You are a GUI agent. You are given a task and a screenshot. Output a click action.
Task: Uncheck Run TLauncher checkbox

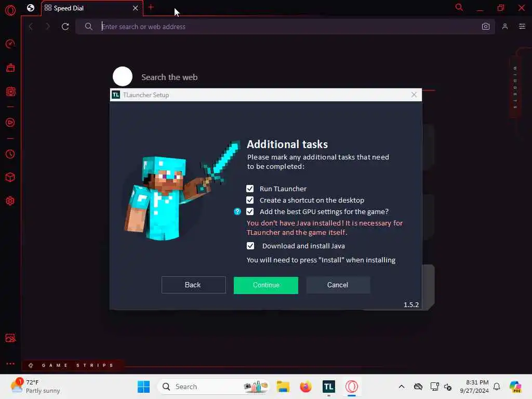[250, 189]
